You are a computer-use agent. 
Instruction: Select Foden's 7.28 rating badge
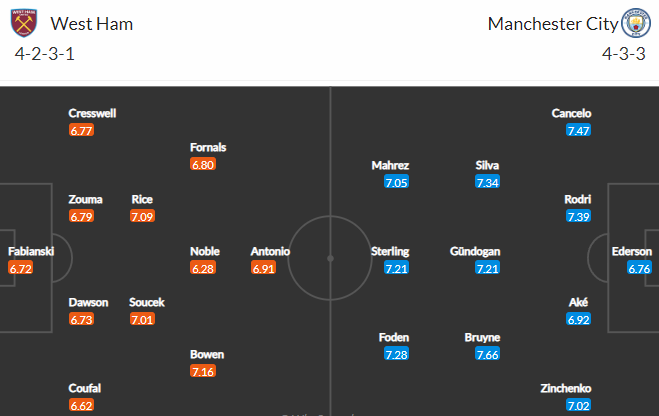click(396, 354)
